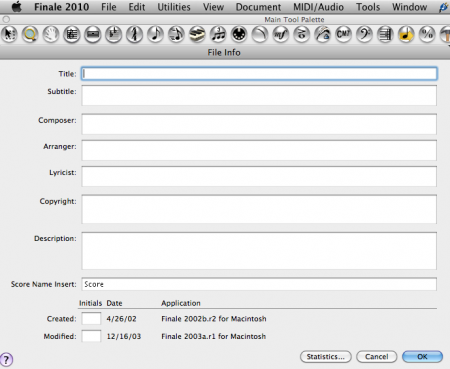Click the Composer text box
450x369 pixels.
(x=259, y=124)
